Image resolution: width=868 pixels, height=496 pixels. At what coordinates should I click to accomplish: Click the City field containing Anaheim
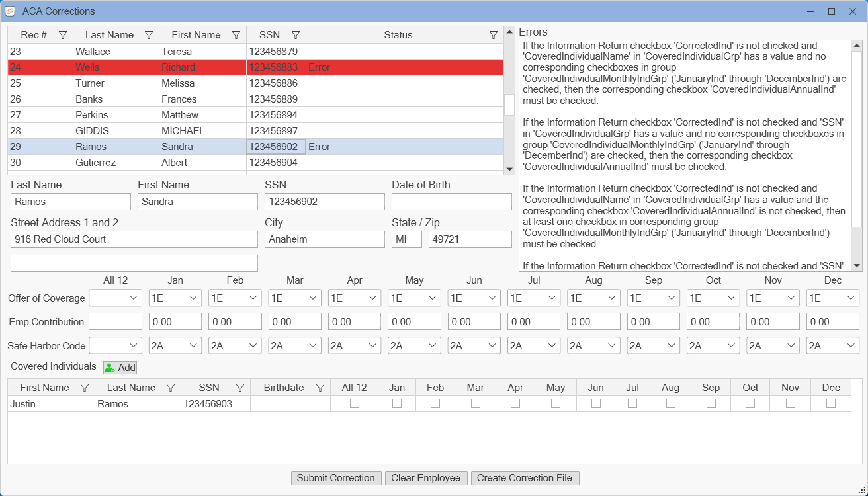[325, 239]
